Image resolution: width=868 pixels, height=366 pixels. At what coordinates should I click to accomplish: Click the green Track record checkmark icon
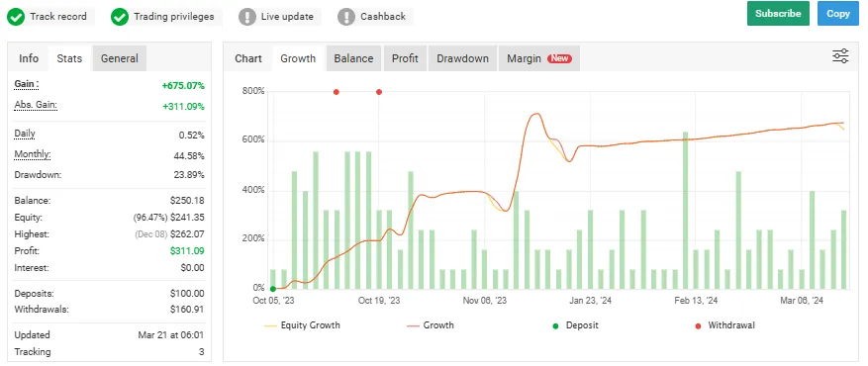pos(16,17)
